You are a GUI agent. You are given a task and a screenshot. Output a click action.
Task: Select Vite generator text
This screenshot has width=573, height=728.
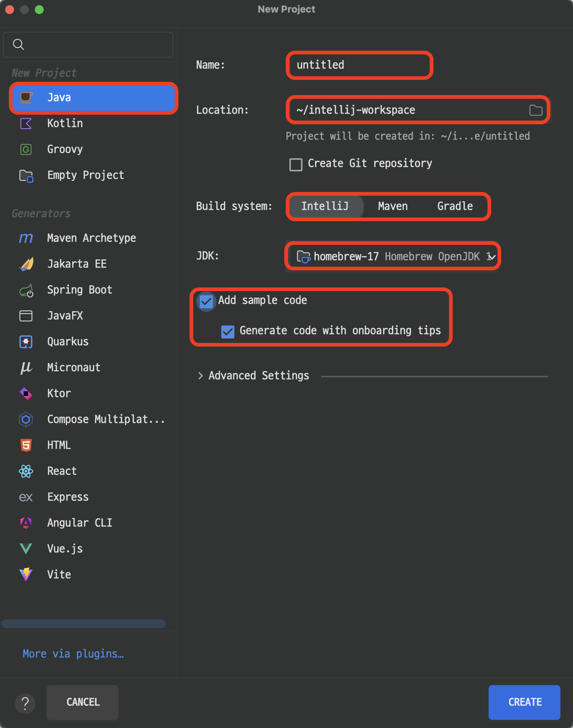(59, 574)
